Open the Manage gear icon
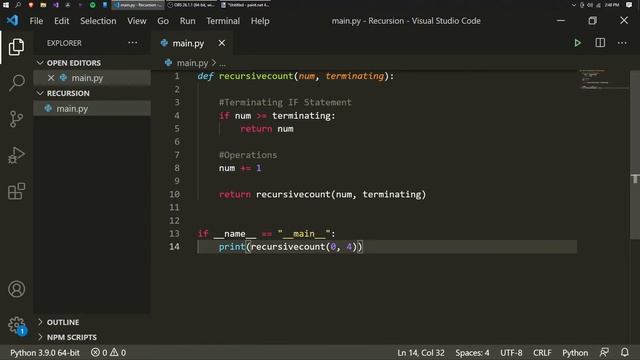 point(16,325)
